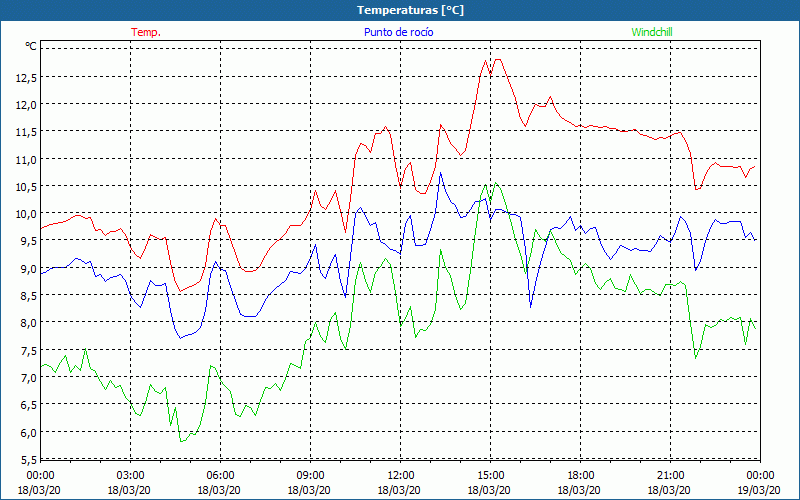
Task: Click the 12,5 y-axis value
Action: click(x=26, y=78)
